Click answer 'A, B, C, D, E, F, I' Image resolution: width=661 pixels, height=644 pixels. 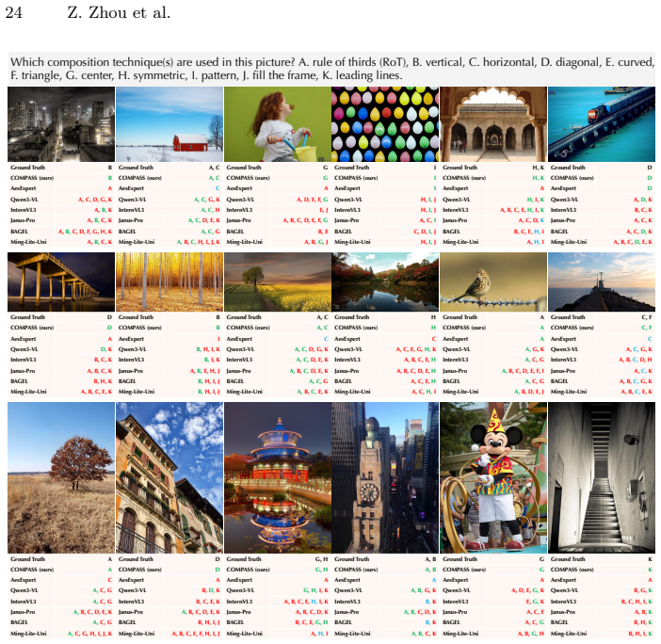(523, 371)
